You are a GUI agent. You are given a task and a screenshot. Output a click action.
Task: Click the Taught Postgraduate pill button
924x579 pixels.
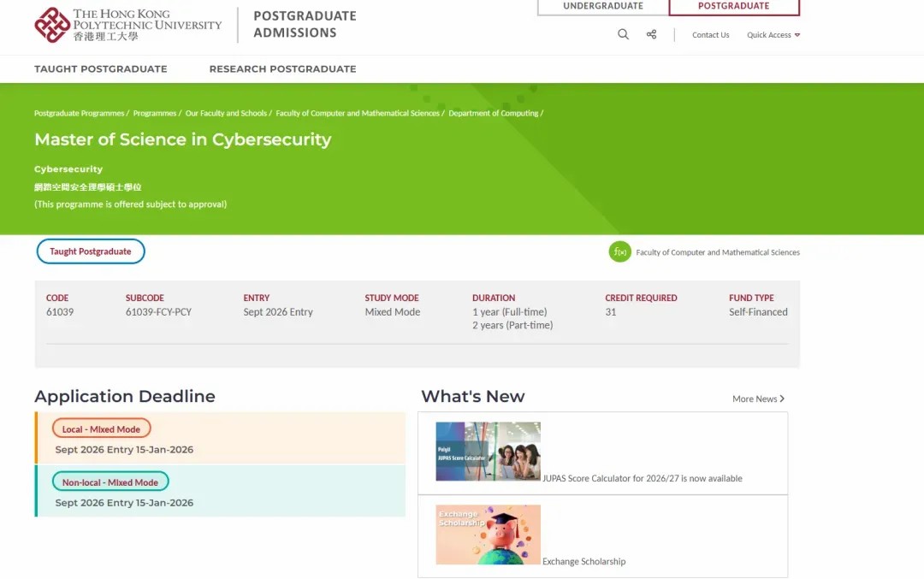(x=91, y=251)
